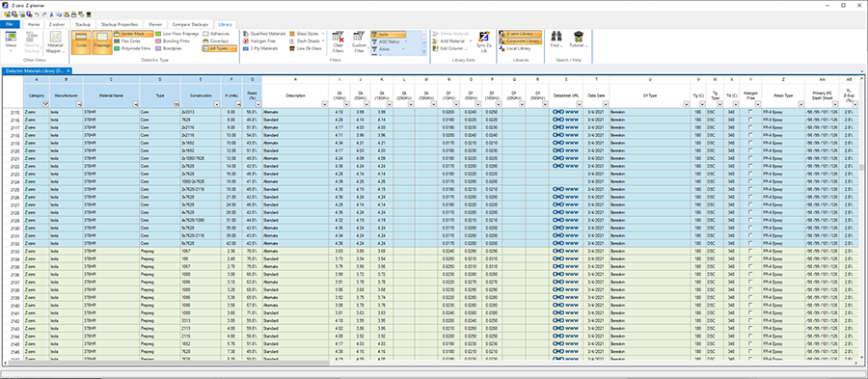
Task: Open the File menu
Action: pyautogui.click(x=10, y=24)
